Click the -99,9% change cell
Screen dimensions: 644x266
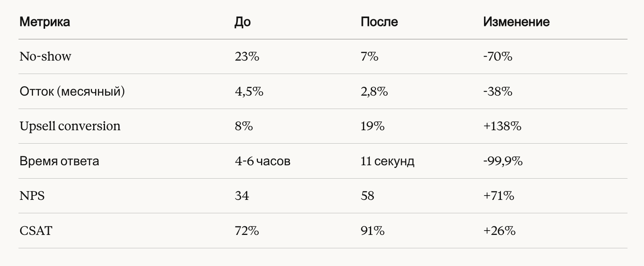click(502, 161)
